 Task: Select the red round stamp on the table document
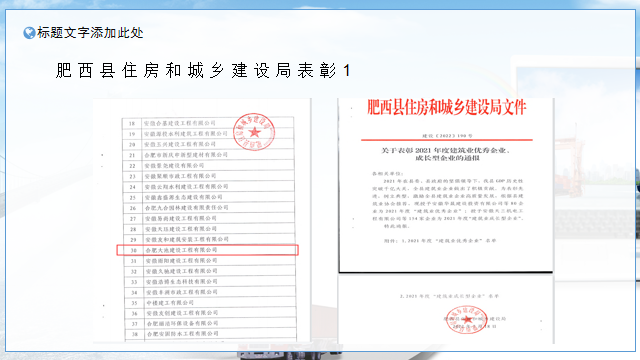(254, 131)
